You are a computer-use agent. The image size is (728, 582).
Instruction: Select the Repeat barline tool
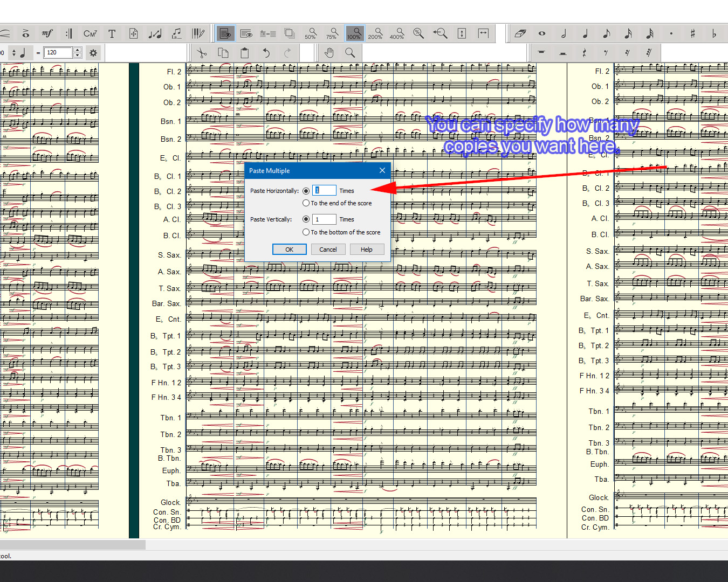(x=69, y=33)
